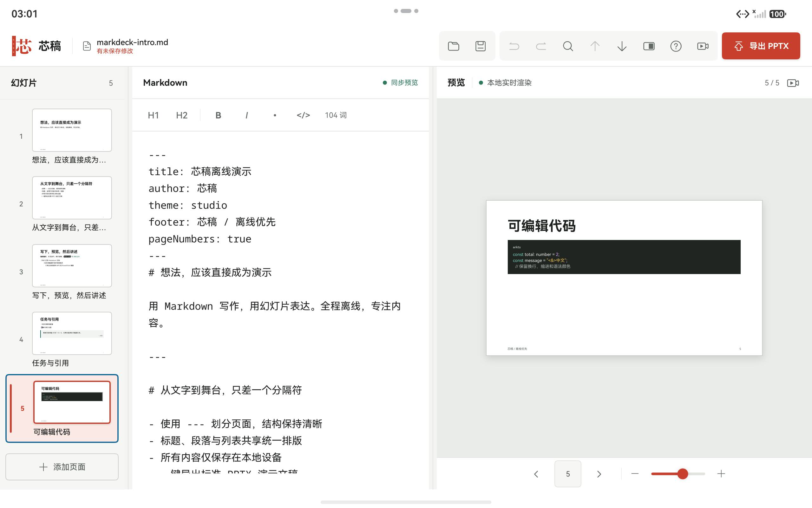Redo the last undone edit

point(541,46)
